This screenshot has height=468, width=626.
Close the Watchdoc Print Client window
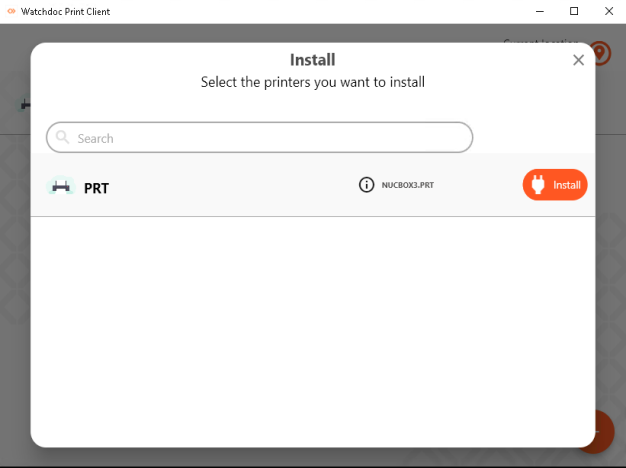pos(607,11)
